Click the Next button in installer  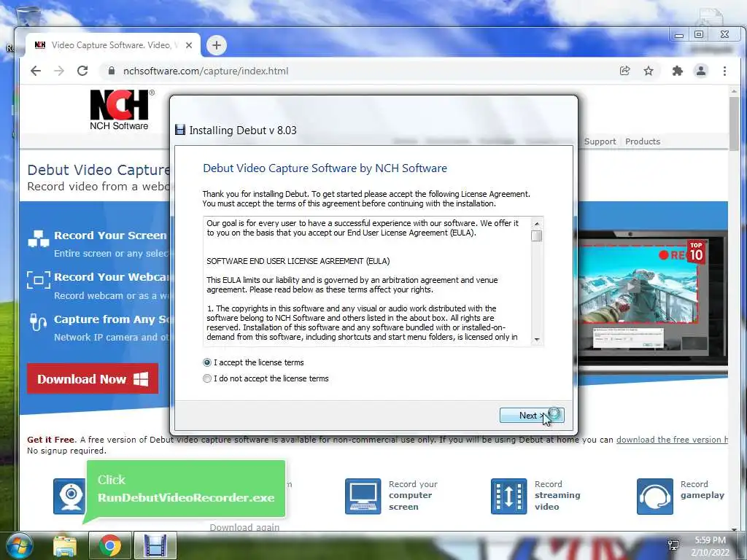click(x=532, y=415)
